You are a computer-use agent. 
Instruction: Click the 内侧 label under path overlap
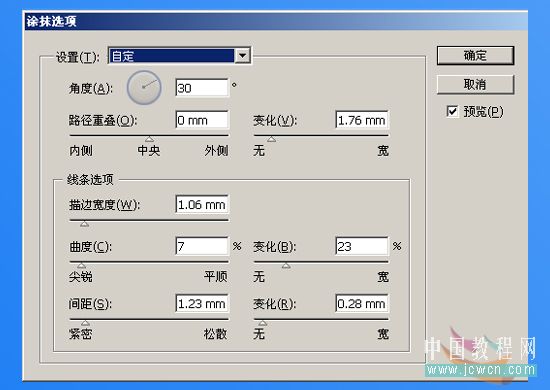click(x=81, y=151)
